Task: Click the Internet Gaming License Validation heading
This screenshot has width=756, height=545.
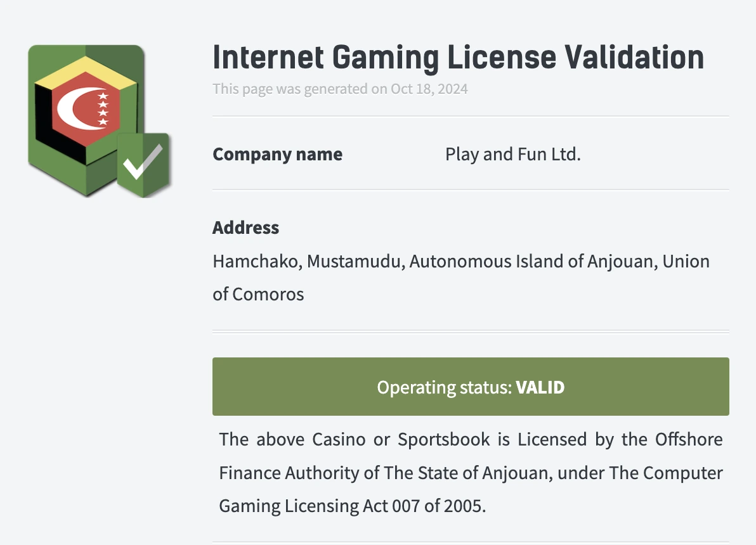Action: (x=458, y=57)
